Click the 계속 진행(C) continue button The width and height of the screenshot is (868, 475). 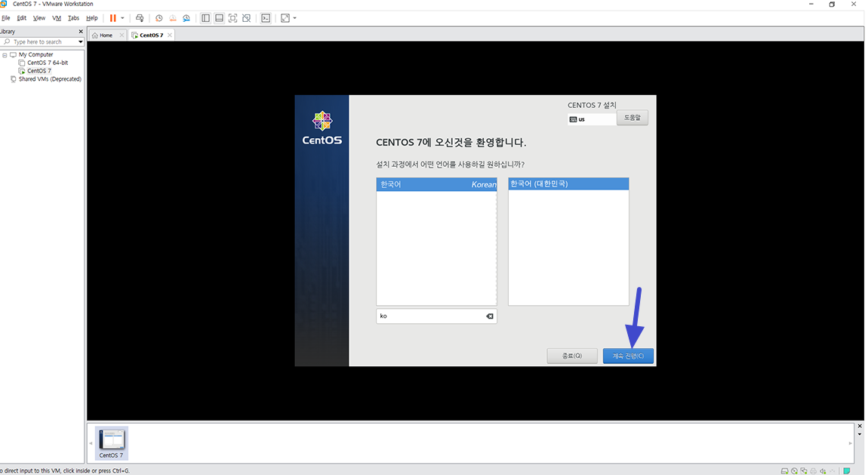pyautogui.click(x=628, y=356)
